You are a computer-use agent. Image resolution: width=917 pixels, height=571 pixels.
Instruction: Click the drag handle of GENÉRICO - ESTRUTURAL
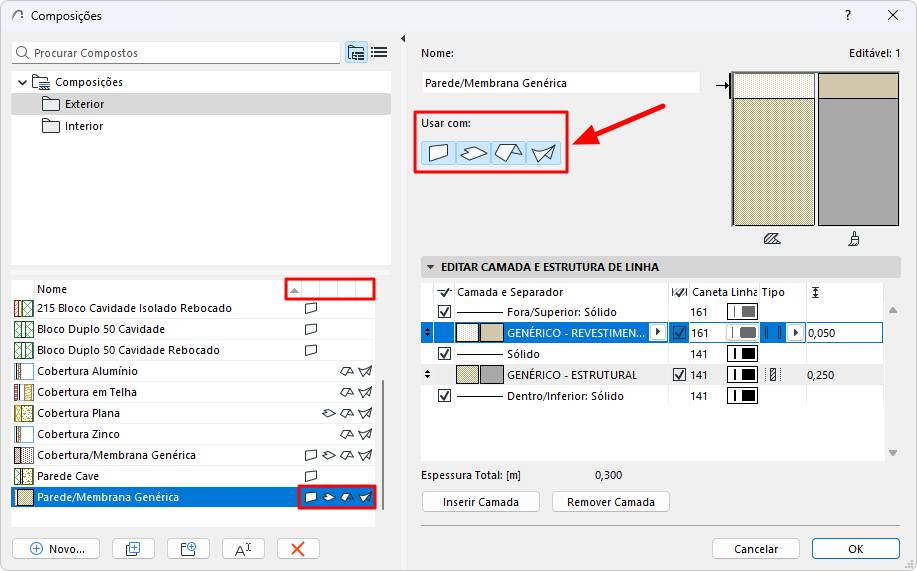pos(428,375)
